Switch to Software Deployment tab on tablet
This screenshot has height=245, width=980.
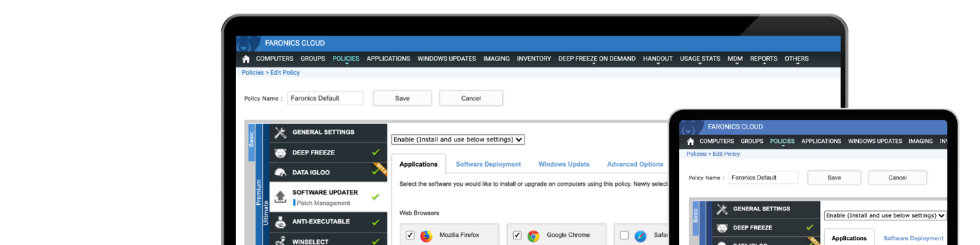click(x=913, y=238)
